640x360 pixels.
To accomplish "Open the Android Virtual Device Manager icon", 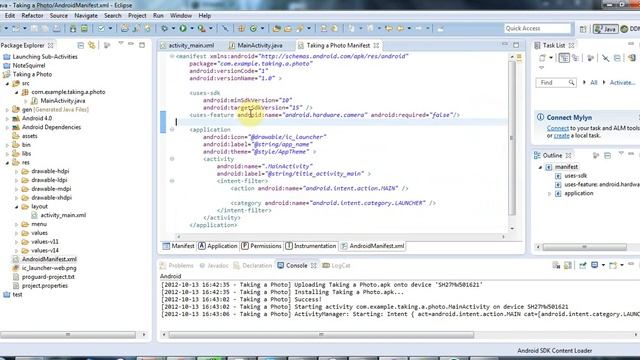I will coord(84,29).
